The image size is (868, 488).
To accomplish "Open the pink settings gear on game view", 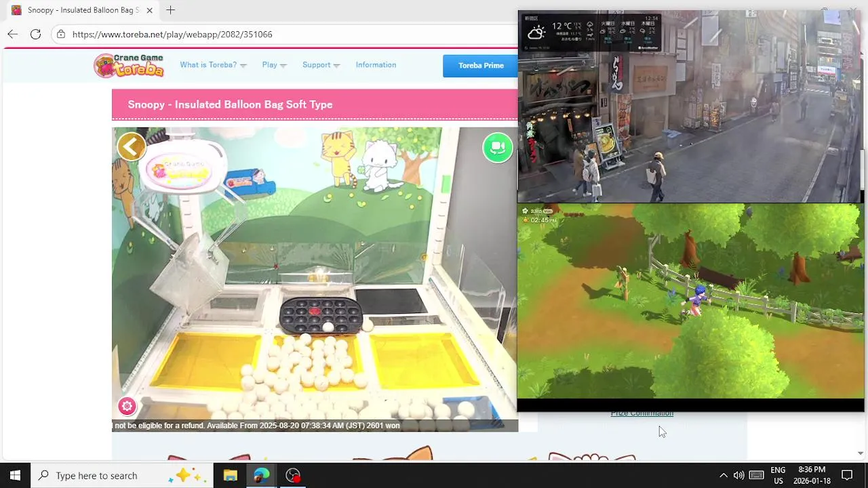I will (127, 406).
